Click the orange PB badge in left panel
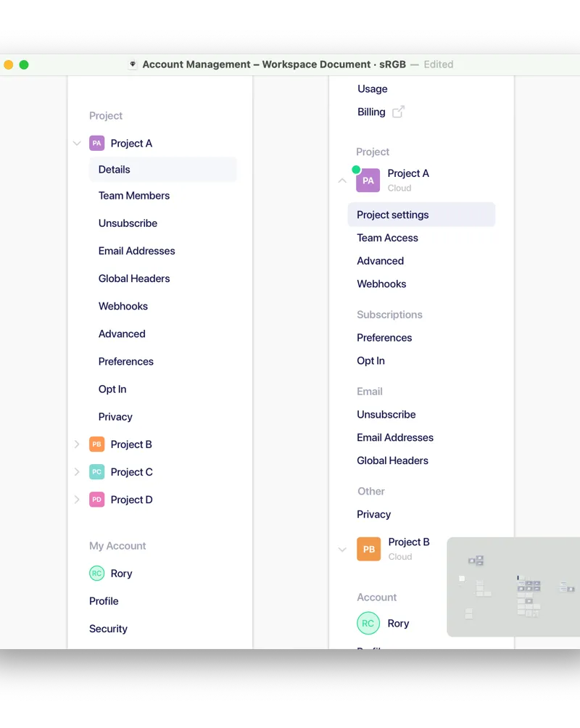 point(96,444)
